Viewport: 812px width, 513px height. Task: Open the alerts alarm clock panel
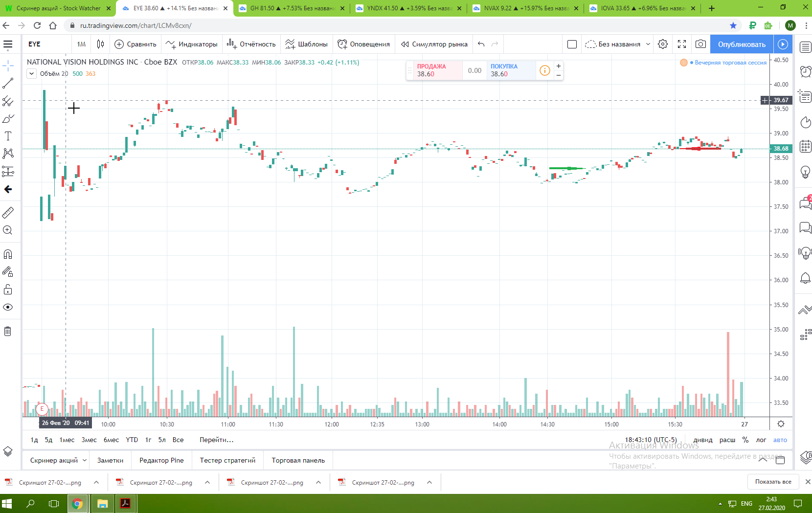click(x=805, y=72)
